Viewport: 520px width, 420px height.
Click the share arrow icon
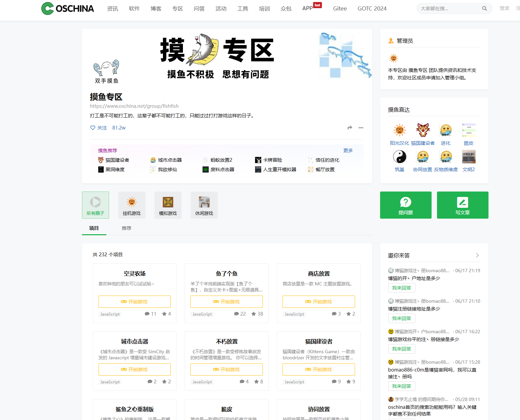click(350, 128)
